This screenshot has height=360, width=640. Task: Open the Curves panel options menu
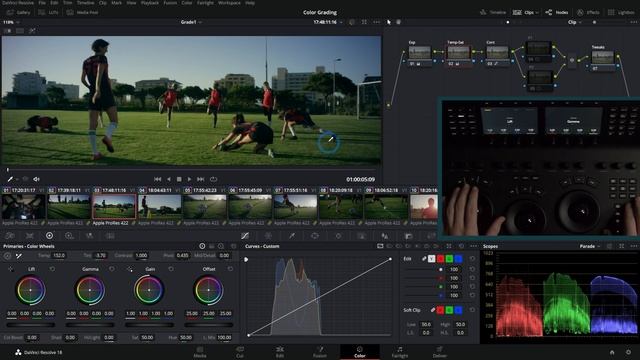[x=473, y=246]
